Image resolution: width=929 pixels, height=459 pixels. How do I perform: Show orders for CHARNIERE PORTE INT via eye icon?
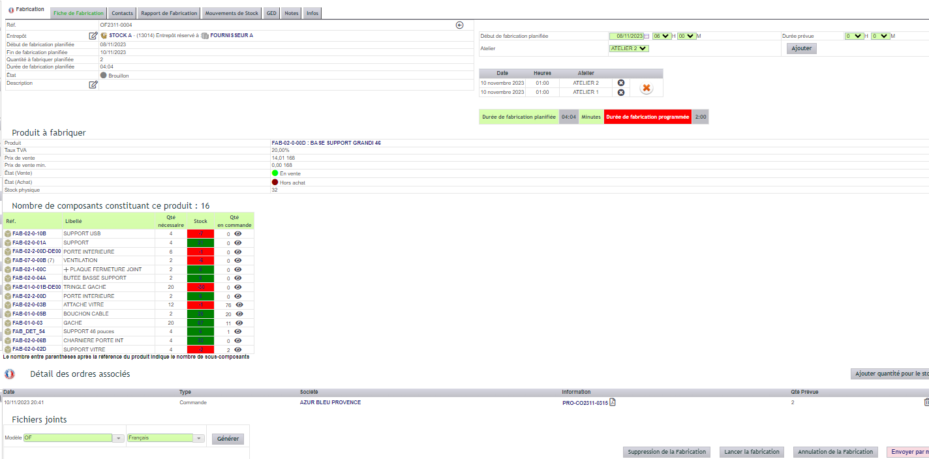[238, 340]
